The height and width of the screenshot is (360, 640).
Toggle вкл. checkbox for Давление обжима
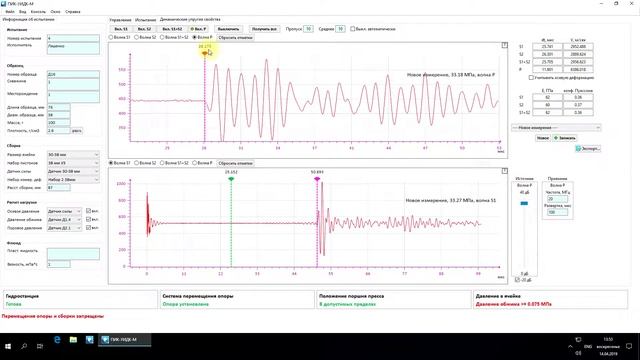pyautogui.click(x=89, y=219)
